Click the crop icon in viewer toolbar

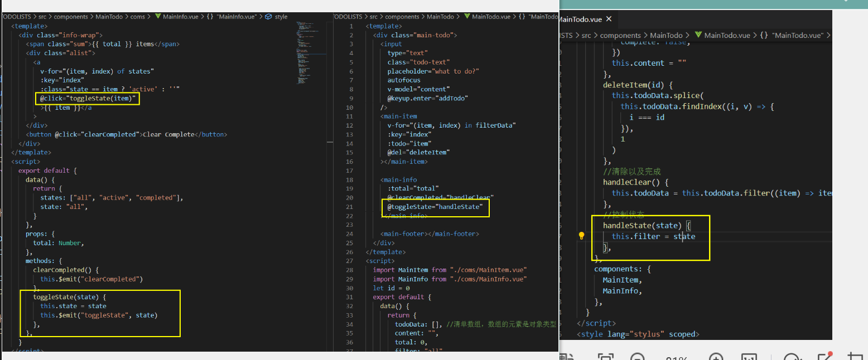(x=855, y=357)
